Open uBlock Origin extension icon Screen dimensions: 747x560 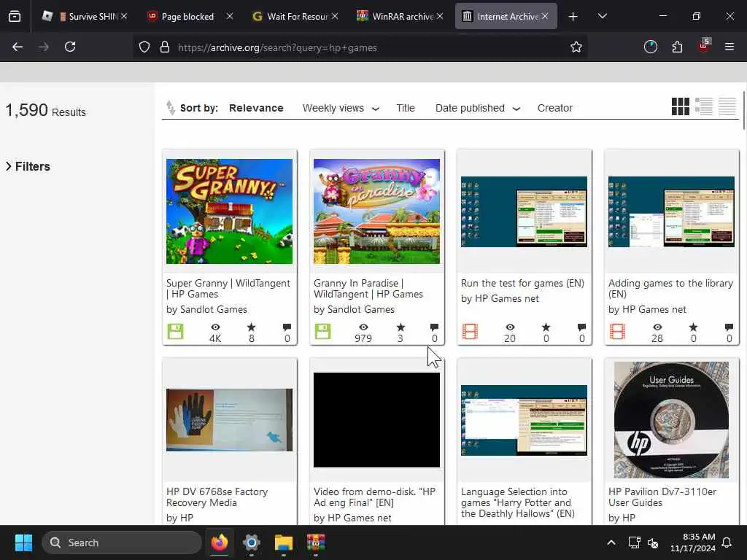coord(704,46)
